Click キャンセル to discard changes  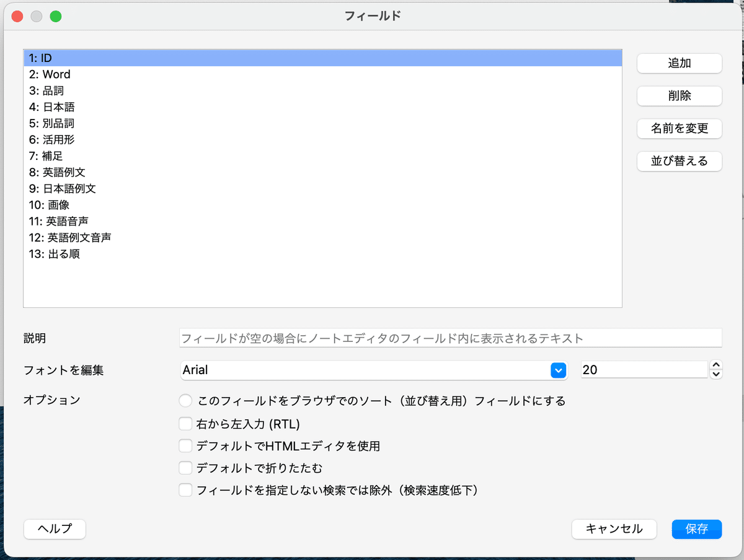(x=614, y=529)
